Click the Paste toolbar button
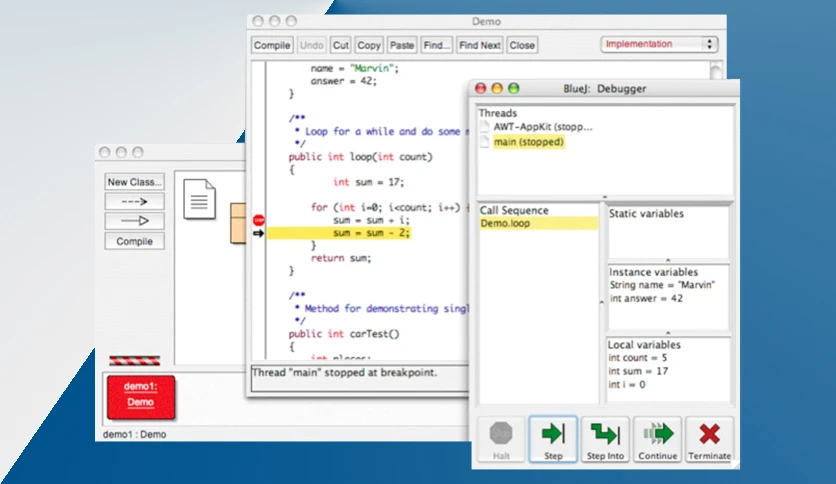The image size is (836, 484). 401,45
